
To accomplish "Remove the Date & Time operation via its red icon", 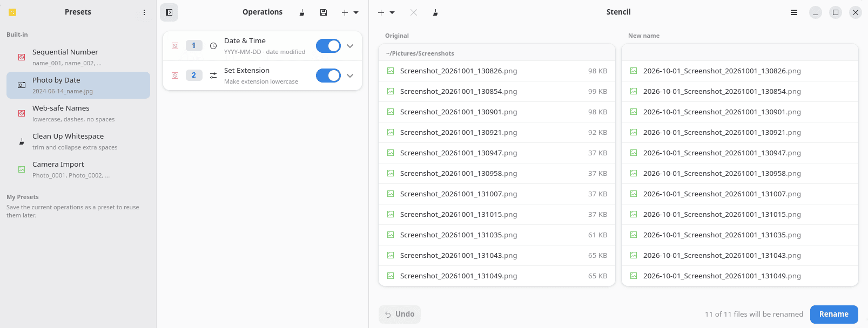I will pos(175,46).
